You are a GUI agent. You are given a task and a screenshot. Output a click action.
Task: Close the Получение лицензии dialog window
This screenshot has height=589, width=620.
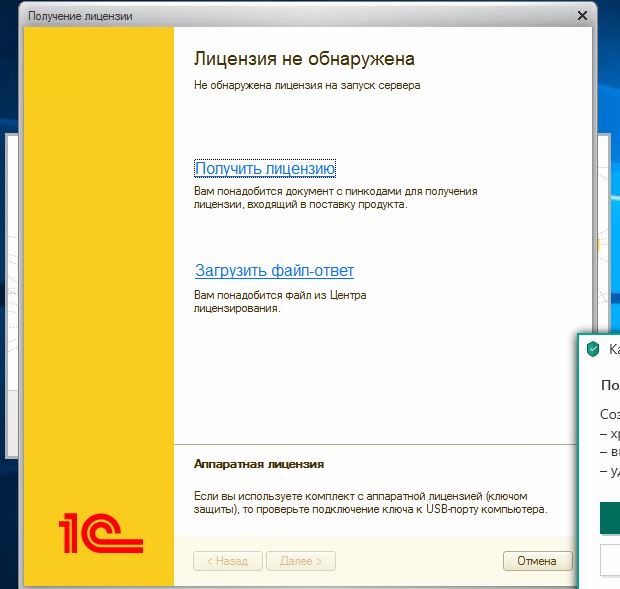click(582, 17)
